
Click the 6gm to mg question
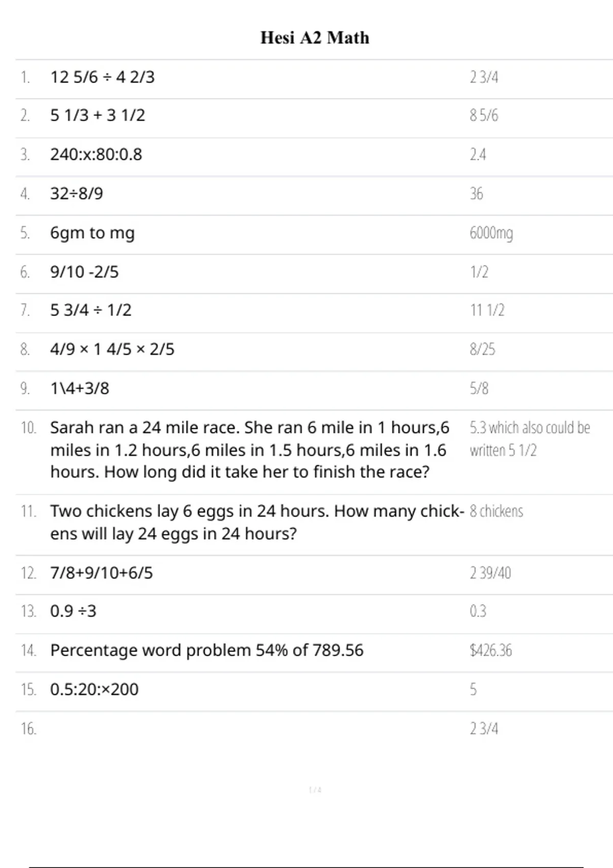click(92, 233)
